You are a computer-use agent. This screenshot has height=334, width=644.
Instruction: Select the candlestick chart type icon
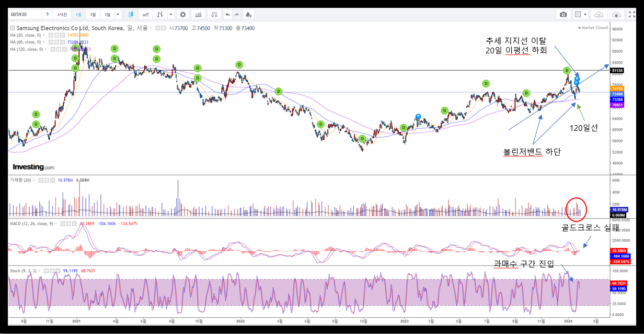[x=131, y=15]
